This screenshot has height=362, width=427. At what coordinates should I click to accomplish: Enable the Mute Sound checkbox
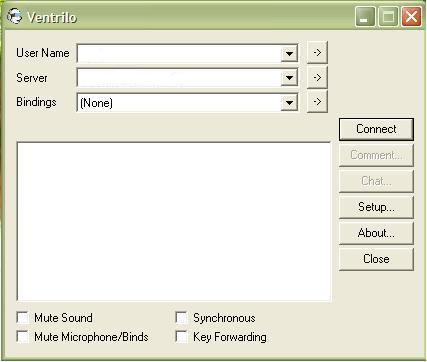(x=23, y=317)
